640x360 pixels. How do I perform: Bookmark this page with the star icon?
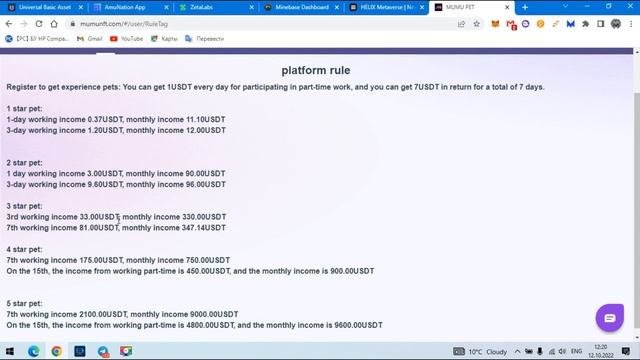[x=476, y=24]
